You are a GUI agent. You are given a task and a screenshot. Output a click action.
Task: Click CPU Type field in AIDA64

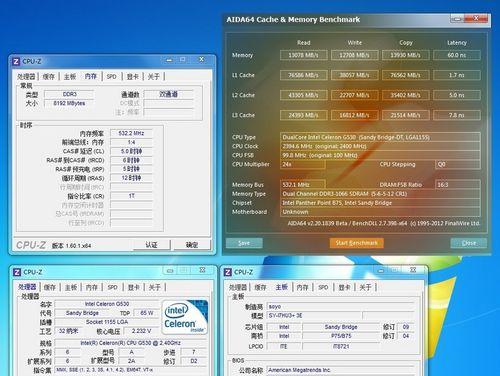(x=380, y=137)
